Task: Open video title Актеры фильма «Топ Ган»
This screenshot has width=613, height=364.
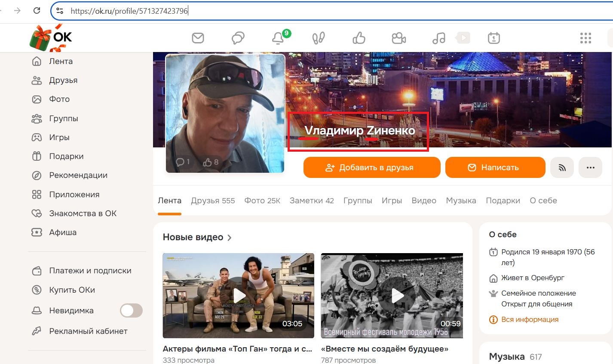Action: (237, 349)
